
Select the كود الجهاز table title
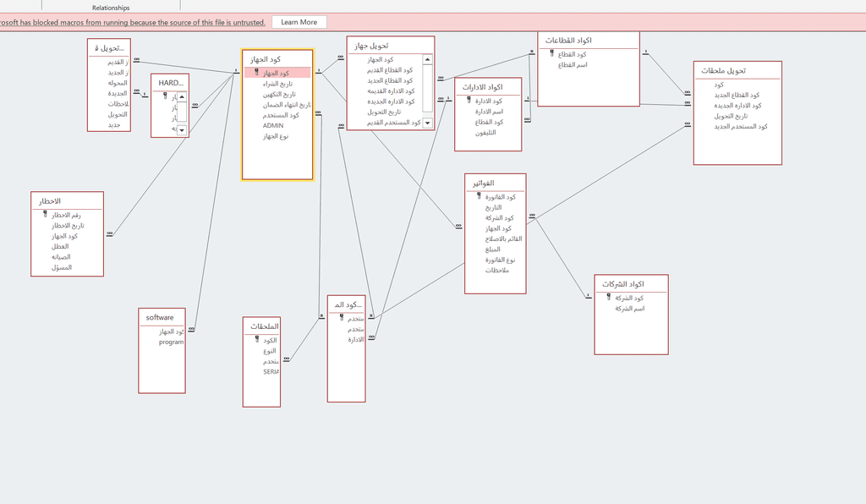tap(265, 59)
